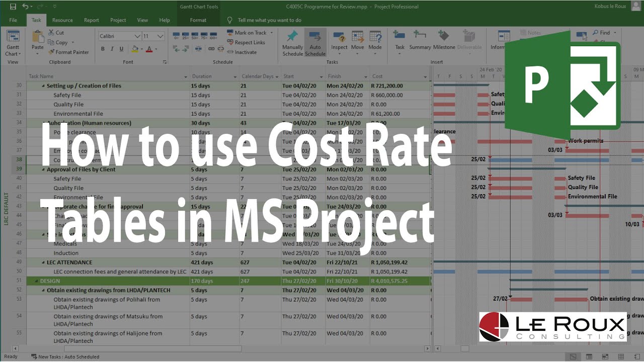Toggle Inactivate task

[242, 52]
